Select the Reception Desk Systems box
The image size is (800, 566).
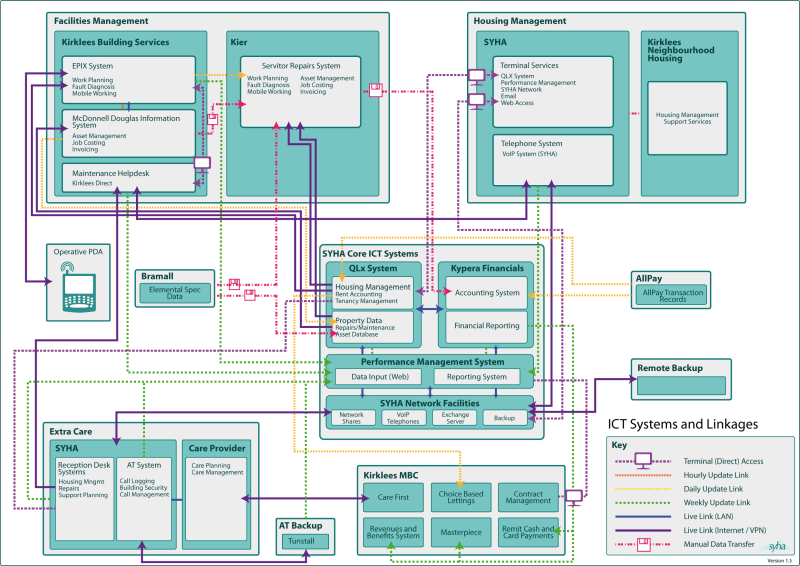click(85, 499)
